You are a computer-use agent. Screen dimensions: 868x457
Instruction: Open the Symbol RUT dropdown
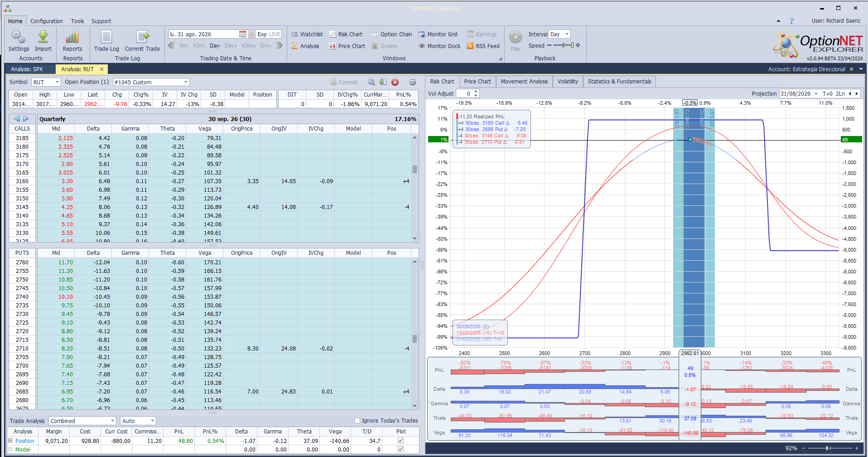46,82
